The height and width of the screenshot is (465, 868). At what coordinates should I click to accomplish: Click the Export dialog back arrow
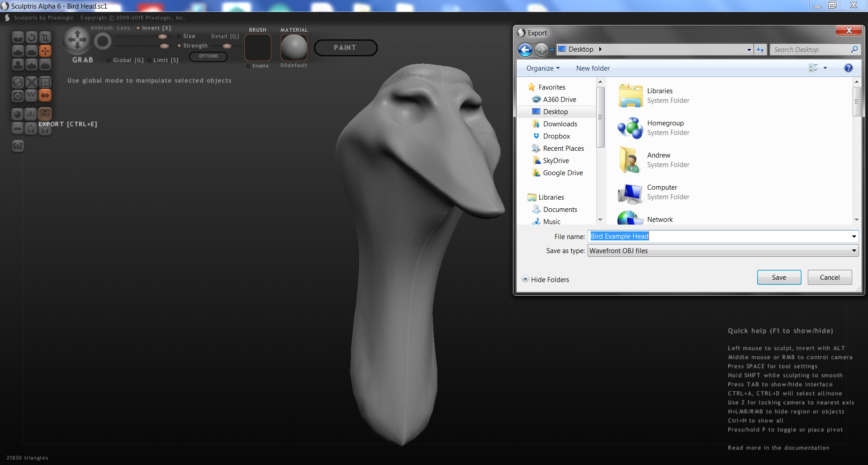point(525,49)
